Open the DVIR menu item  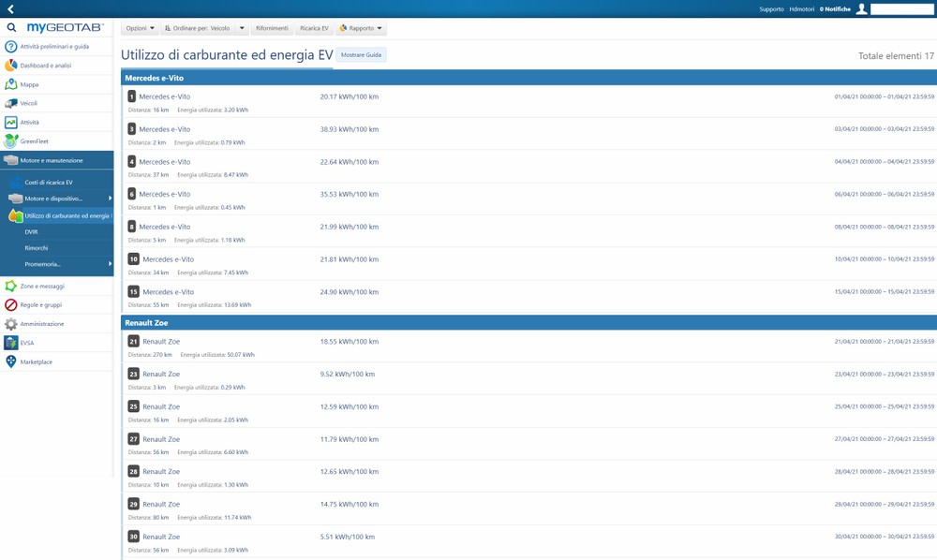[31, 231]
